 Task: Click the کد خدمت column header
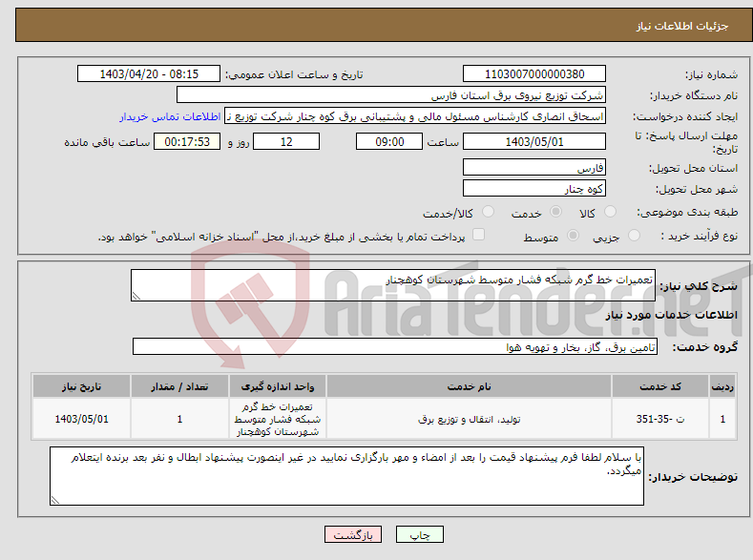pyautogui.click(x=660, y=386)
